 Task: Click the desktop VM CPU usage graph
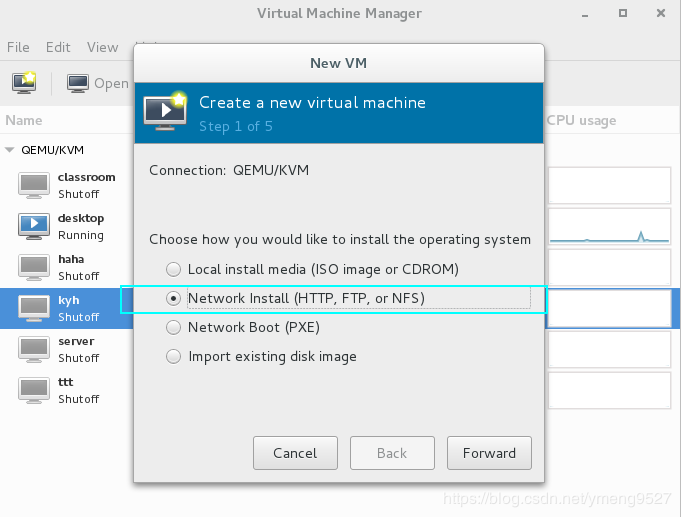coord(610,226)
